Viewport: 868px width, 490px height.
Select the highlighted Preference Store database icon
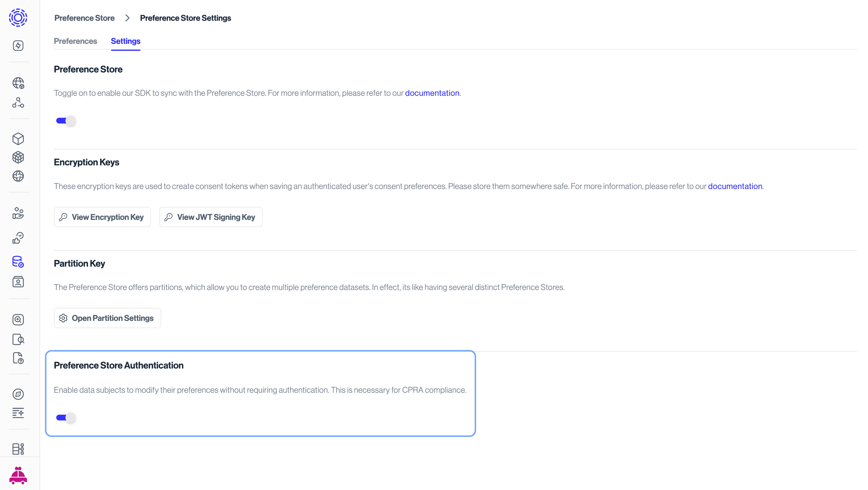point(18,262)
